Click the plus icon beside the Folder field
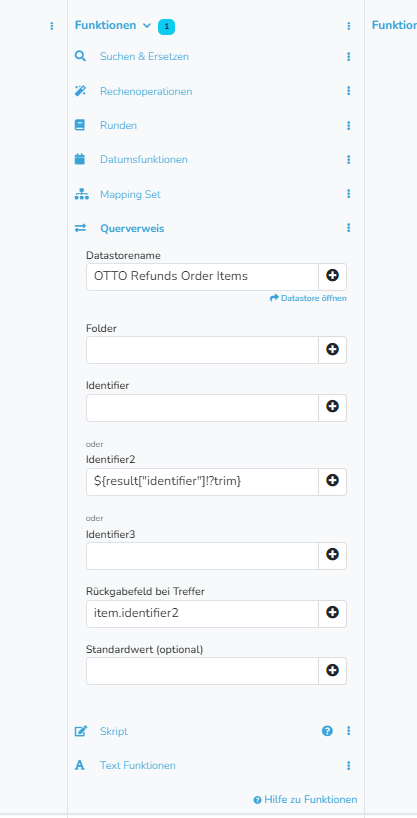The image size is (417, 818). coord(332,350)
